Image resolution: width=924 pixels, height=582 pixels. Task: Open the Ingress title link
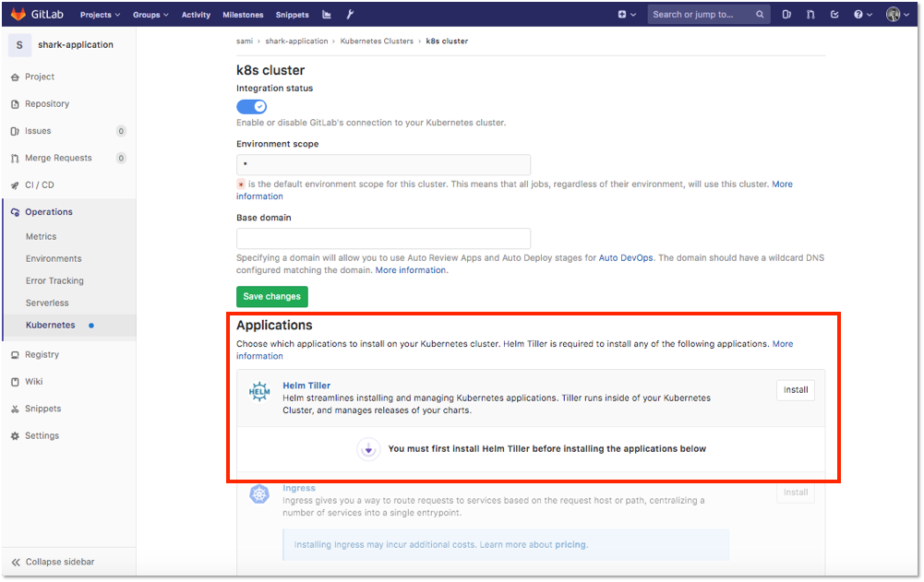click(x=299, y=488)
